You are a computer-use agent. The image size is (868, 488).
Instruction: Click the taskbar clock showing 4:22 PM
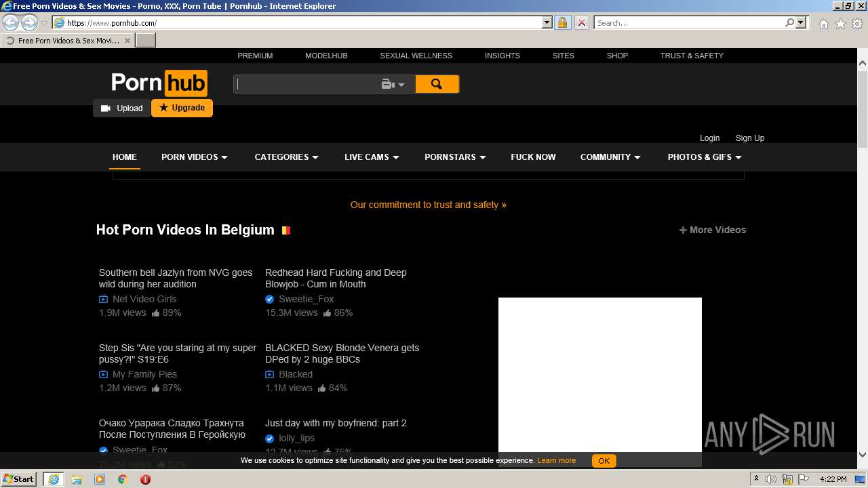point(833,479)
